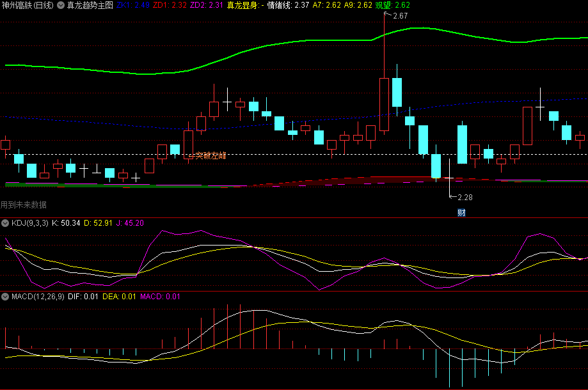Viewport: 588px width, 390px height.
Task: Click the A9: 2.62 value label
Action: point(358,5)
